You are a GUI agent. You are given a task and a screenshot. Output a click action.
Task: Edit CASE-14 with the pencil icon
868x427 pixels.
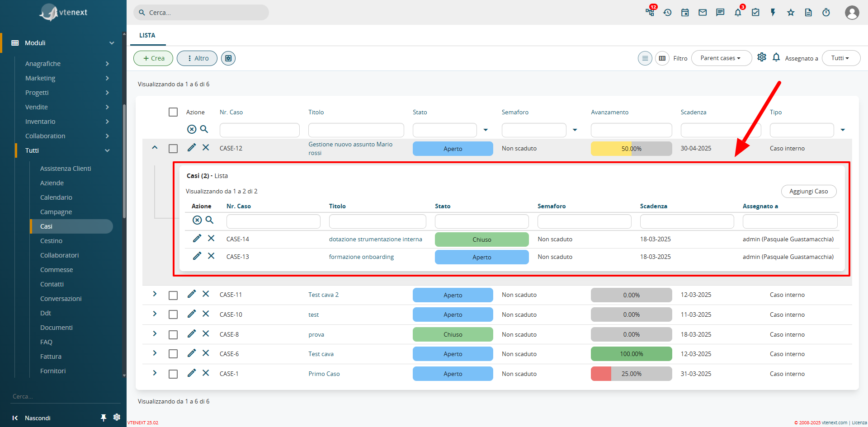click(197, 239)
